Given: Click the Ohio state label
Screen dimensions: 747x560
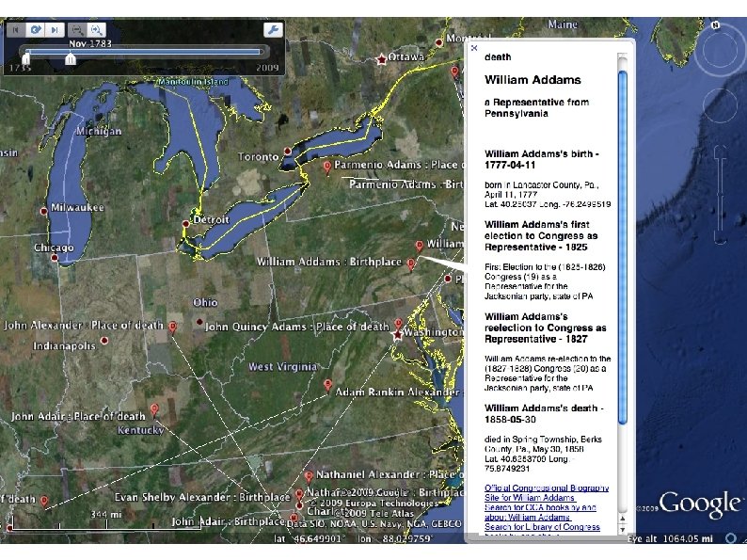Looking at the screenshot, I should [205, 303].
